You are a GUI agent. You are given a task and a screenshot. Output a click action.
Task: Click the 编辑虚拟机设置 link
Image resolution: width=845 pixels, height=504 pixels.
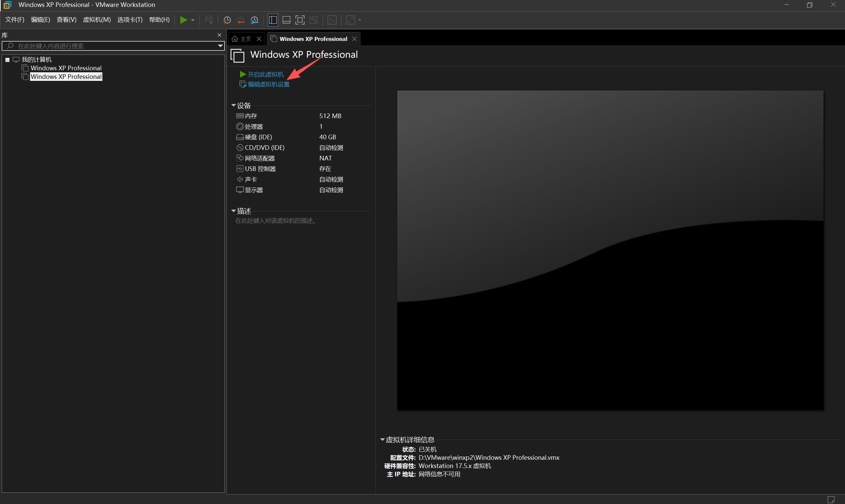point(268,84)
